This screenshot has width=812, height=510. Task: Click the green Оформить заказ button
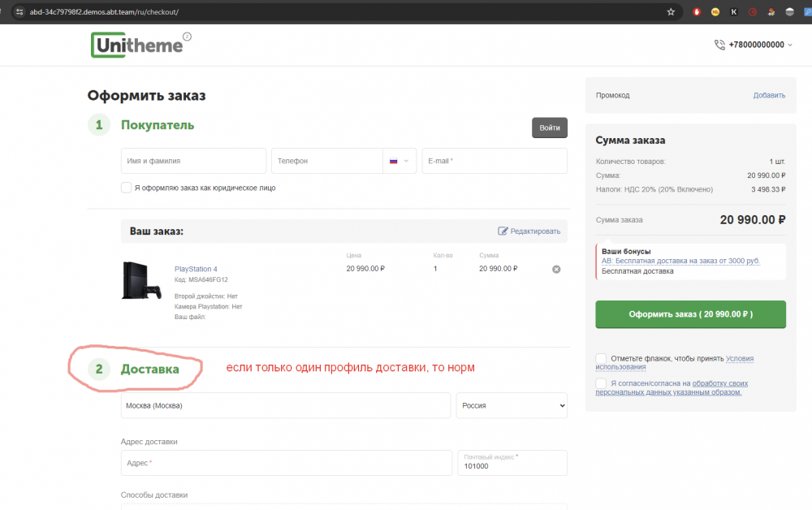(690, 314)
